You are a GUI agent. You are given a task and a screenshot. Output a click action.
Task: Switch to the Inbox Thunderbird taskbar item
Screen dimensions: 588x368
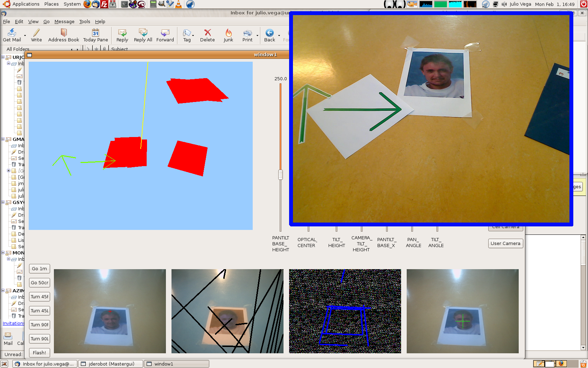44,364
